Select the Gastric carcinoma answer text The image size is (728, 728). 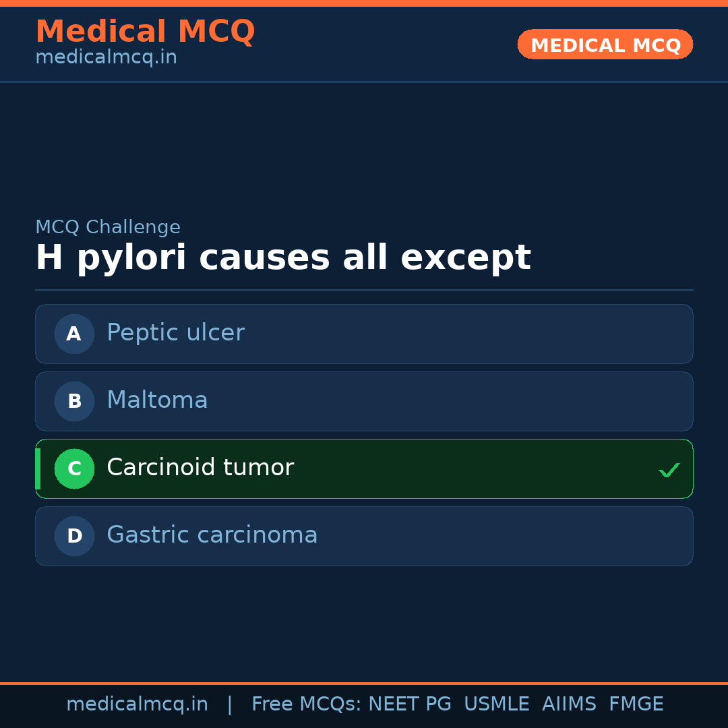point(212,535)
